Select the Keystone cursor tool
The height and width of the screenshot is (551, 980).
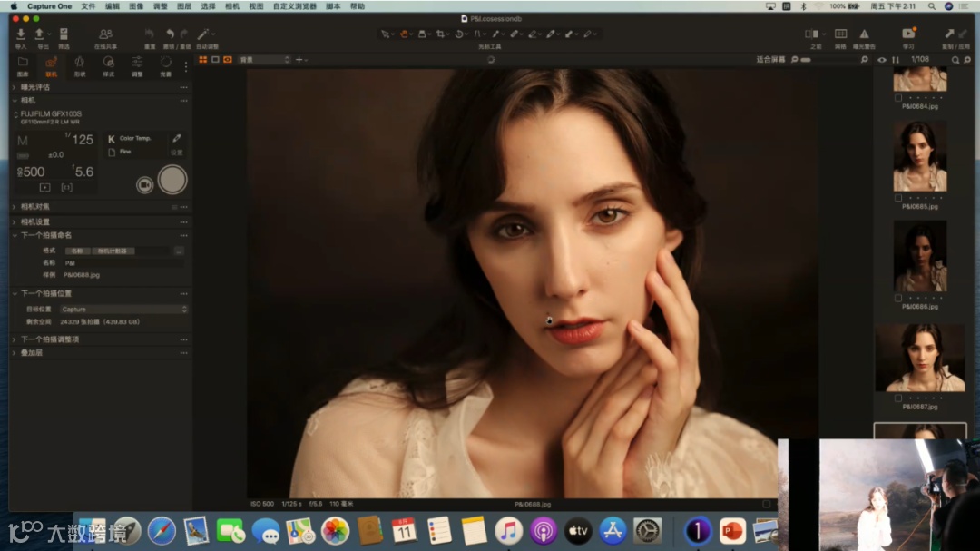477,34
